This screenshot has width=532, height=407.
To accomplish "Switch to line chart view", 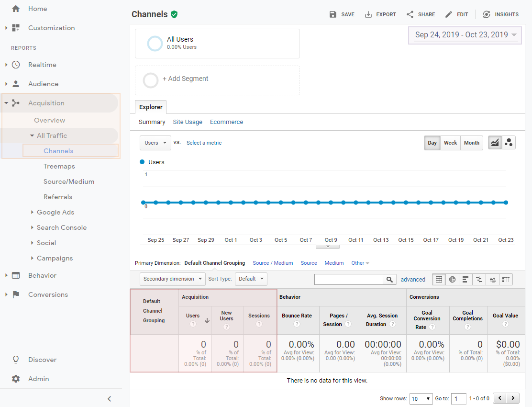I will click(495, 143).
